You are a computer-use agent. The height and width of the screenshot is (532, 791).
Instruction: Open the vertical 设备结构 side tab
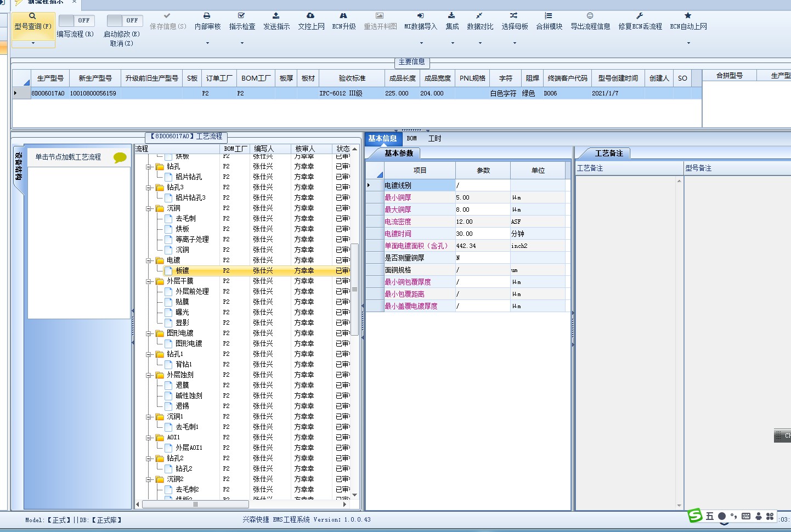(x=18, y=167)
